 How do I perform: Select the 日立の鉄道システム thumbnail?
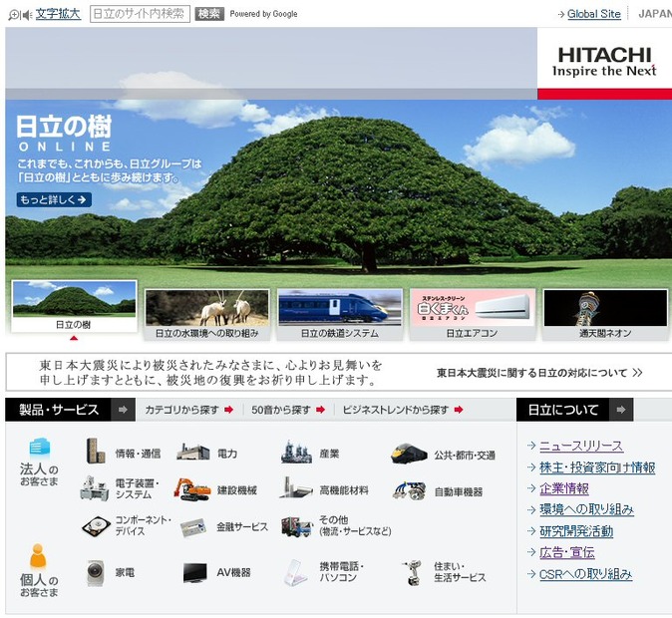pyautogui.click(x=340, y=314)
